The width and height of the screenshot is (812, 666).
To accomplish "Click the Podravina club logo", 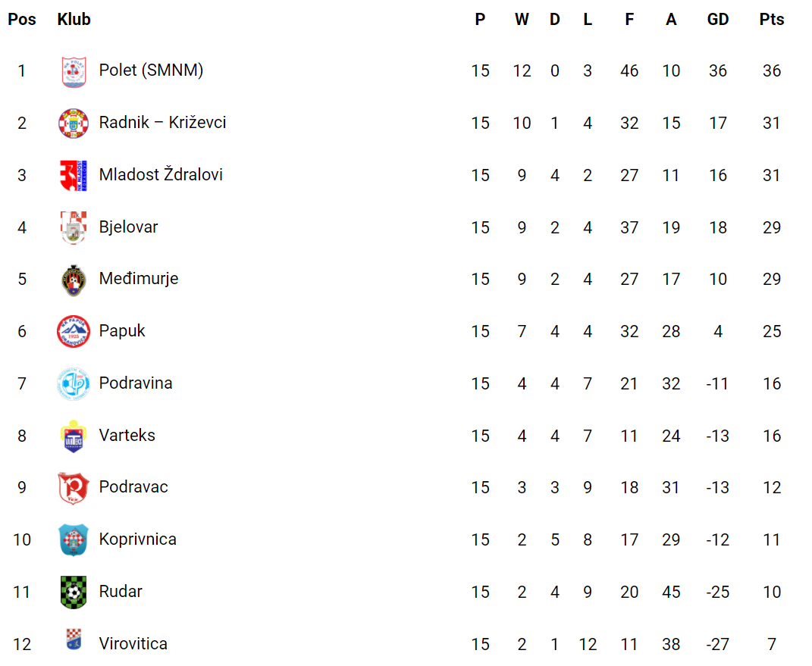I will (x=74, y=383).
